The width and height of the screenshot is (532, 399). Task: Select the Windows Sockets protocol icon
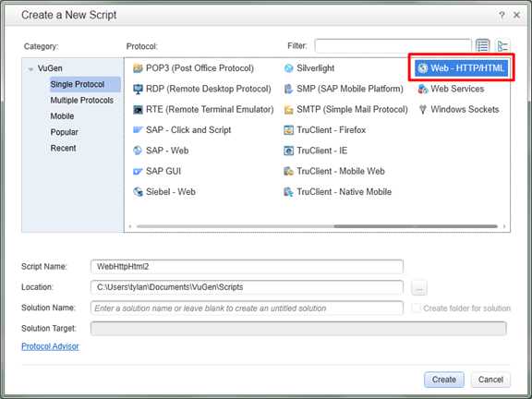point(423,110)
